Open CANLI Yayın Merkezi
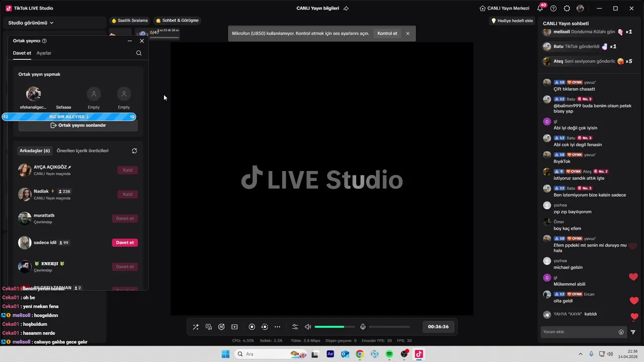Viewport: 644px width, 362px height. pos(505,8)
